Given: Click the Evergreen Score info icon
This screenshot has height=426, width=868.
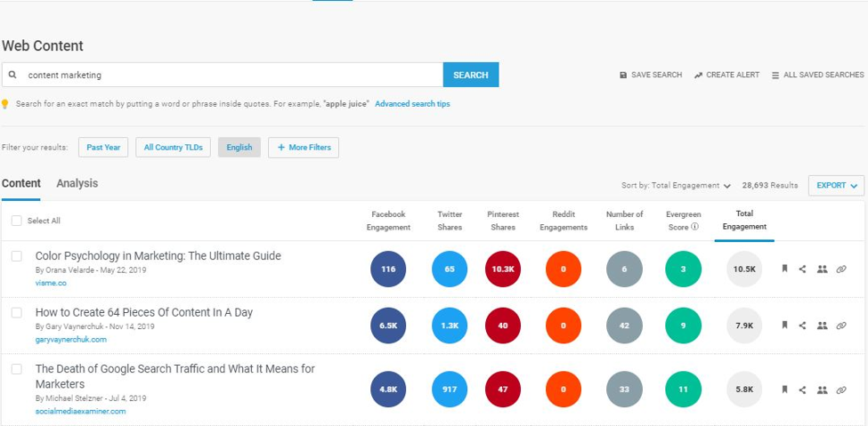Looking at the screenshot, I should click(x=694, y=227).
